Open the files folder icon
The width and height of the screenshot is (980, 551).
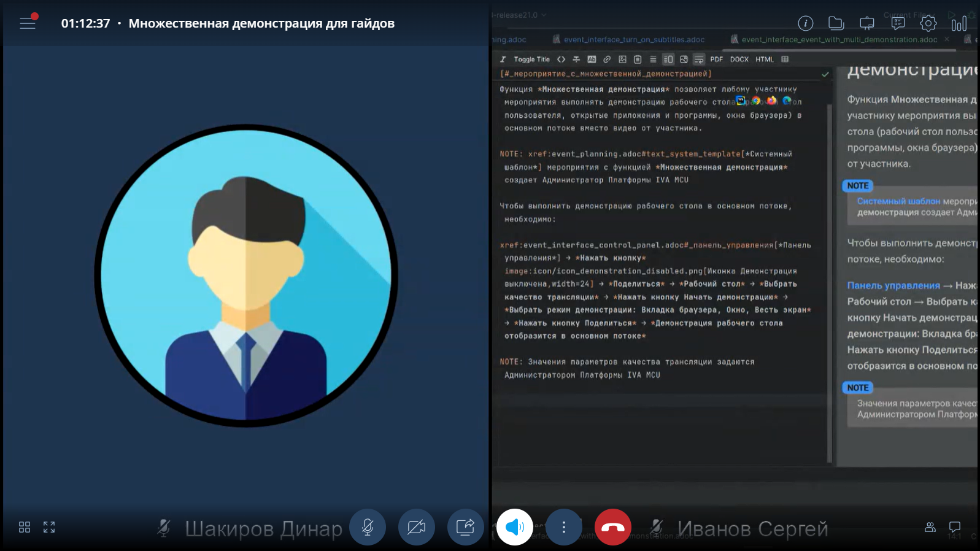pos(836,23)
